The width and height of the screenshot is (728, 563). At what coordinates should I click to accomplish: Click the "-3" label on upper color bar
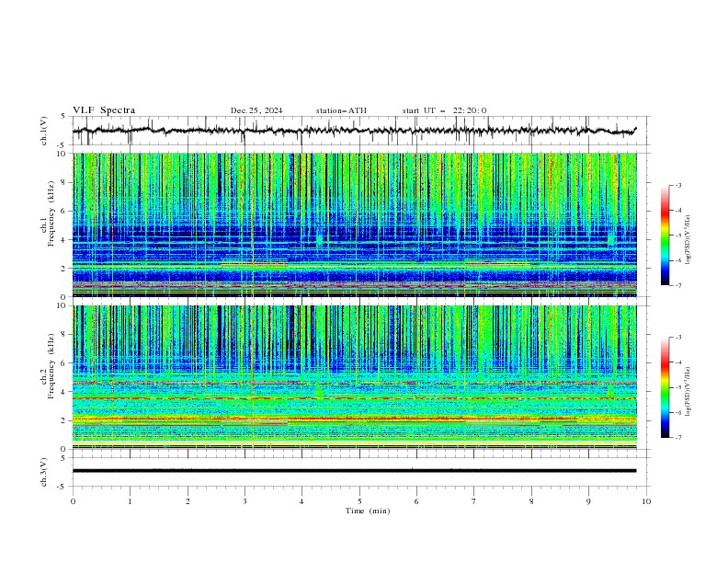click(677, 185)
